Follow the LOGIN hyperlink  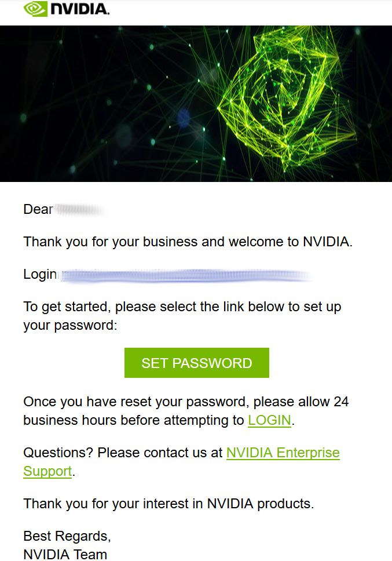tap(269, 420)
